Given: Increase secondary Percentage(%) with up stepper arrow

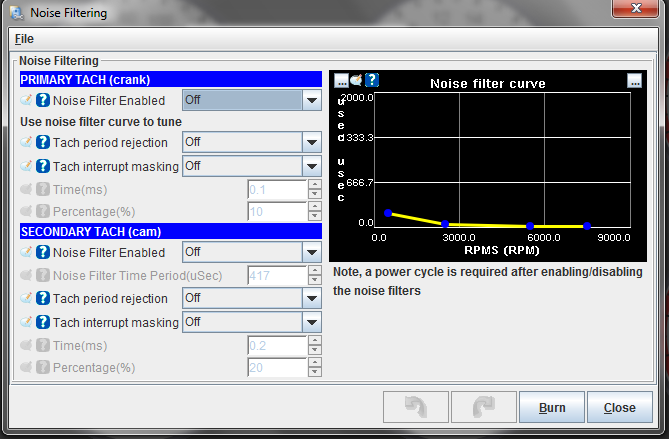Looking at the screenshot, I should [x=315, y=363].
